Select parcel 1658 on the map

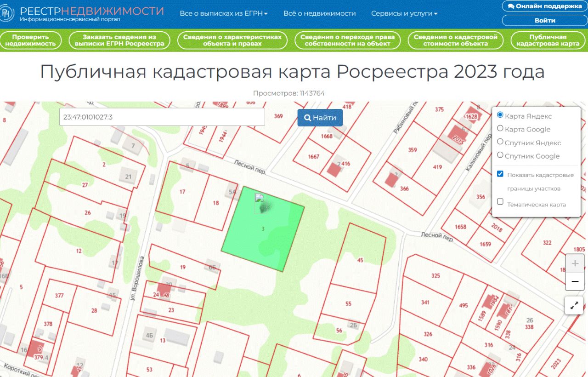click(x=460, y=227)
